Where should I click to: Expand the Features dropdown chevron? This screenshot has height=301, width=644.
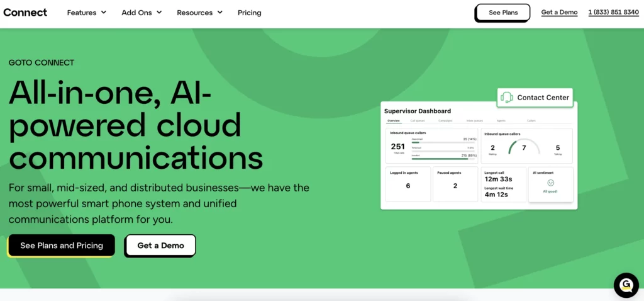(104, 13)
